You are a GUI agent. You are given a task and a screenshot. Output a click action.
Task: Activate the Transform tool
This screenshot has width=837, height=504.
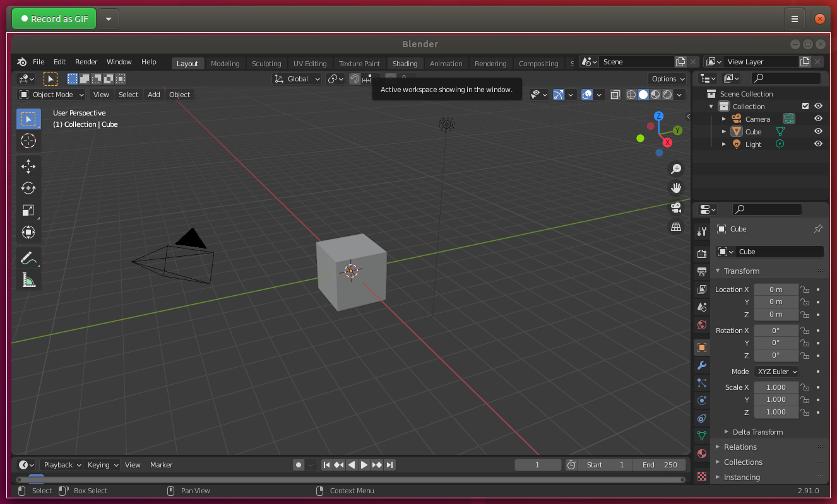tap(28, 232)
